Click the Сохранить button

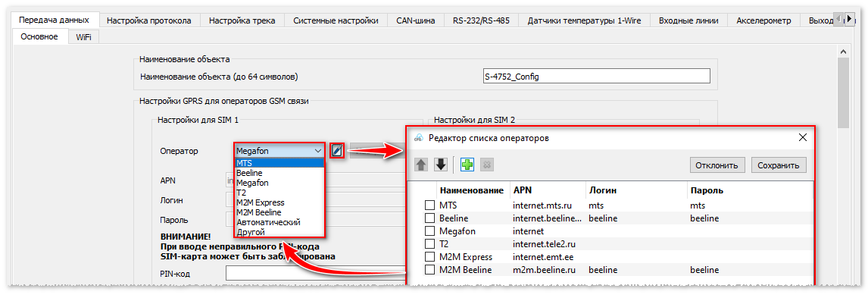(779, 165)
